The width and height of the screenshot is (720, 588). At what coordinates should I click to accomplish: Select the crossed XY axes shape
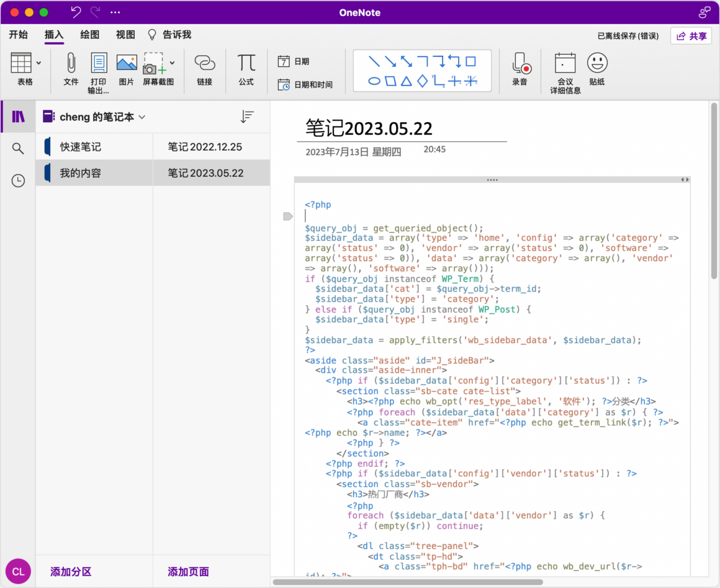click(454, 81)
